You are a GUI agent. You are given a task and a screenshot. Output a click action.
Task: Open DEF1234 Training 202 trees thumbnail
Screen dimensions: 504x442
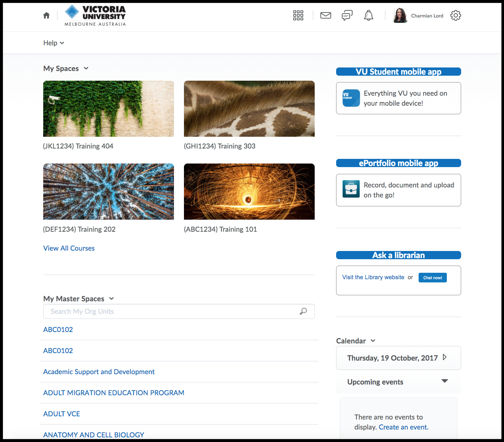[109, 191]
